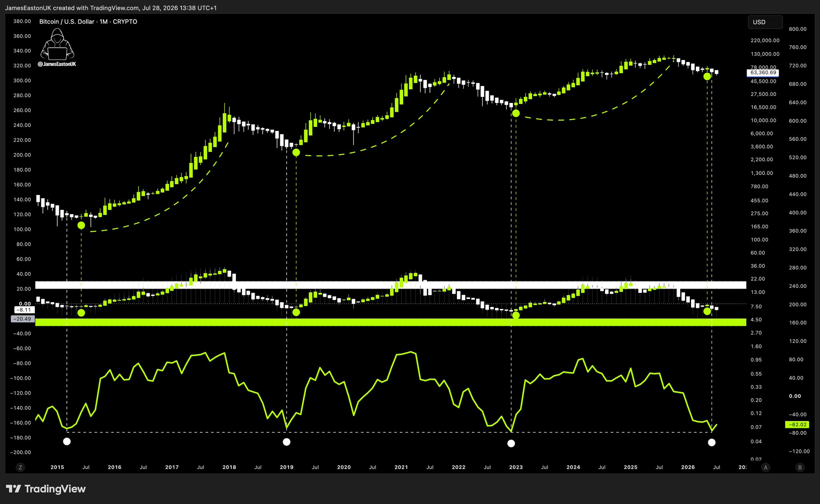820x504 pixels.
Task: Click the 760.00 label on right axis
Action: point(798,47)
